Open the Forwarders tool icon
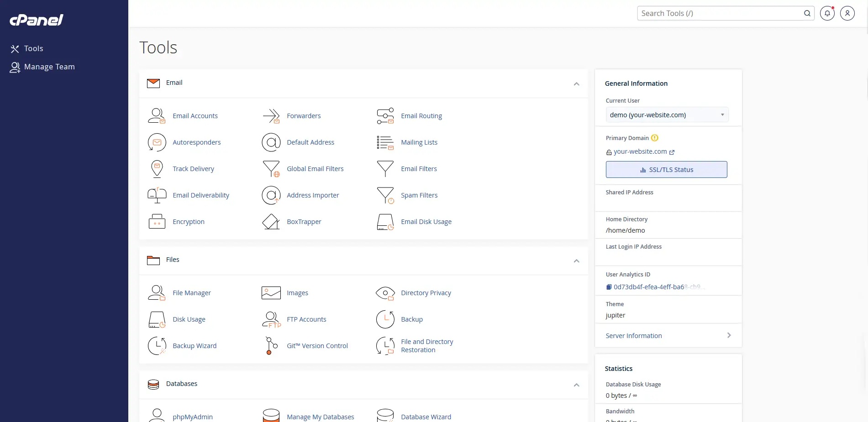 click(x=271, y=116)
